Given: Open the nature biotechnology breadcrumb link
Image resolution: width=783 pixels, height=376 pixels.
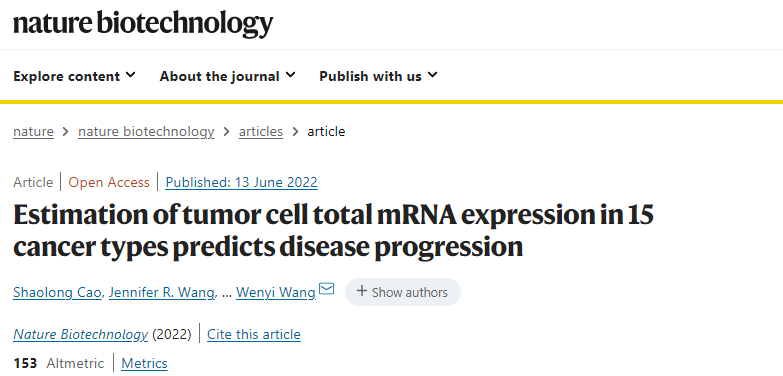Looking at the screenshot, I should [x=146, y=132].
